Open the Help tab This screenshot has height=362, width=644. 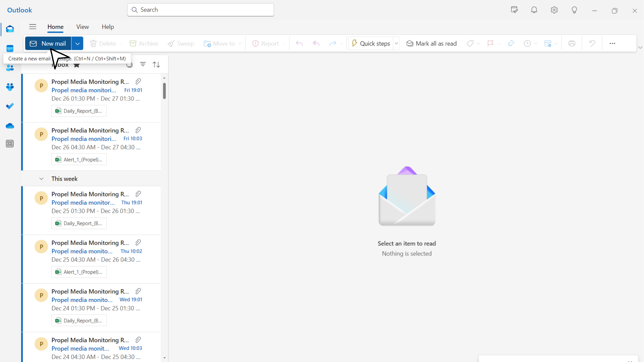click(108, 27)
